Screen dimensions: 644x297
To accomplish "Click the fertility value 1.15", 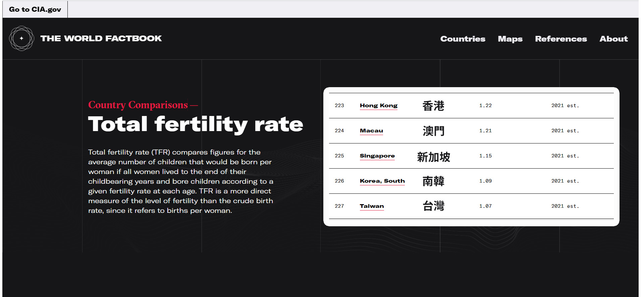I will pyautogui.click(x=485, y=156).
